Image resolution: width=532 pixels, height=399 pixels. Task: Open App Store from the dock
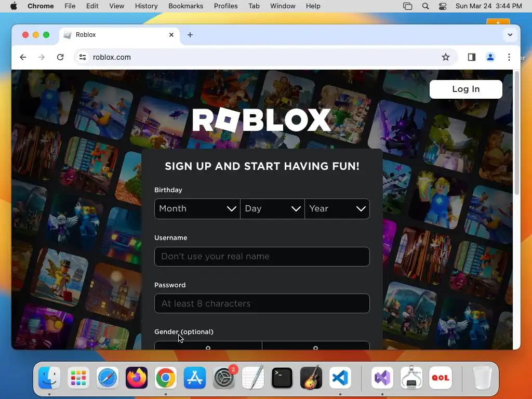195,378
